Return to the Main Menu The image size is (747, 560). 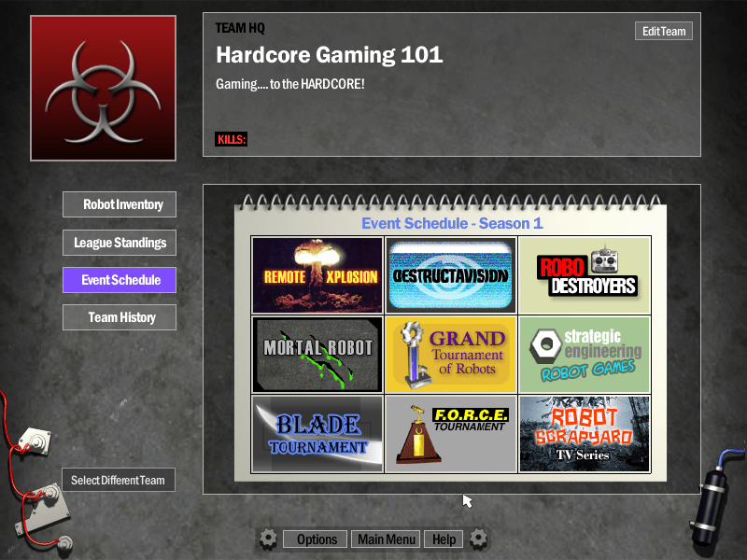(x=387, y=539)
